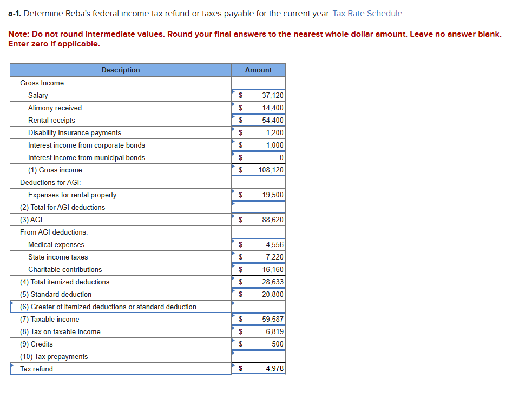This screenshot has height=412, width=532.
Task: Select the '(8) Tax on taxable income' label
Action: coord(60,331)
